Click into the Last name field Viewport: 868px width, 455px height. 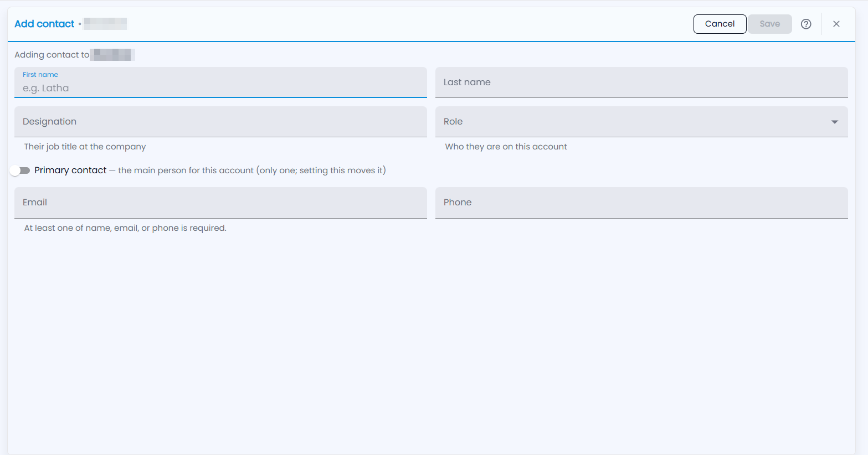pyautogui.click(x=641, y=82)
